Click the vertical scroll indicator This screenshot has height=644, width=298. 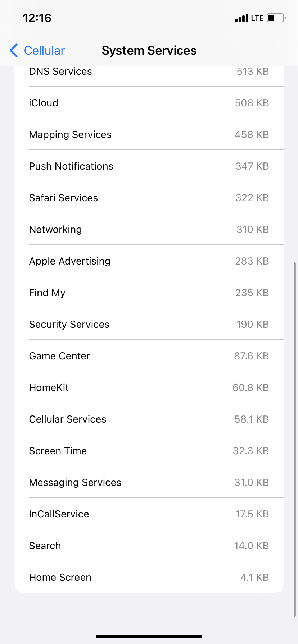coord(295,438)
